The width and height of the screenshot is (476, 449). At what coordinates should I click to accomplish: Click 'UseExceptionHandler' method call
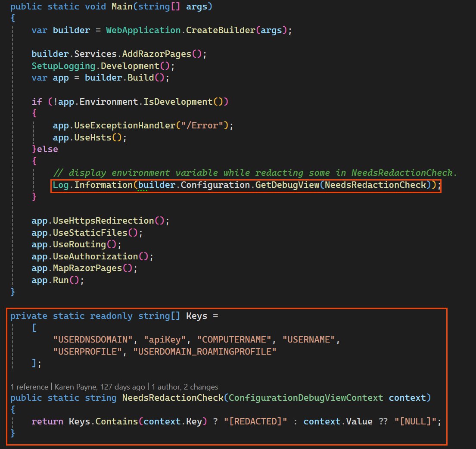[125, 125]
